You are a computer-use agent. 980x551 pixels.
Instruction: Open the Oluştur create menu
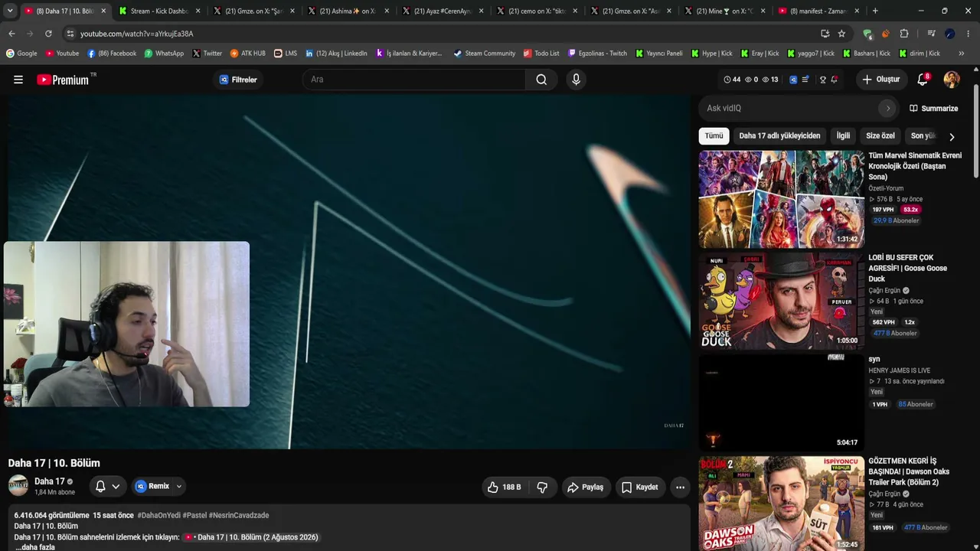pos(881,80)
